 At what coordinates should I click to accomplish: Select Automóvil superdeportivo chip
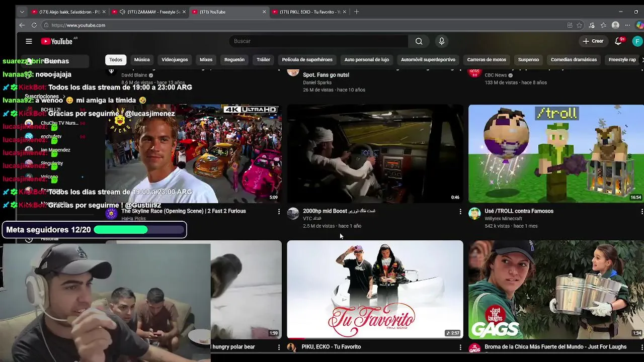tap(428, 60)
